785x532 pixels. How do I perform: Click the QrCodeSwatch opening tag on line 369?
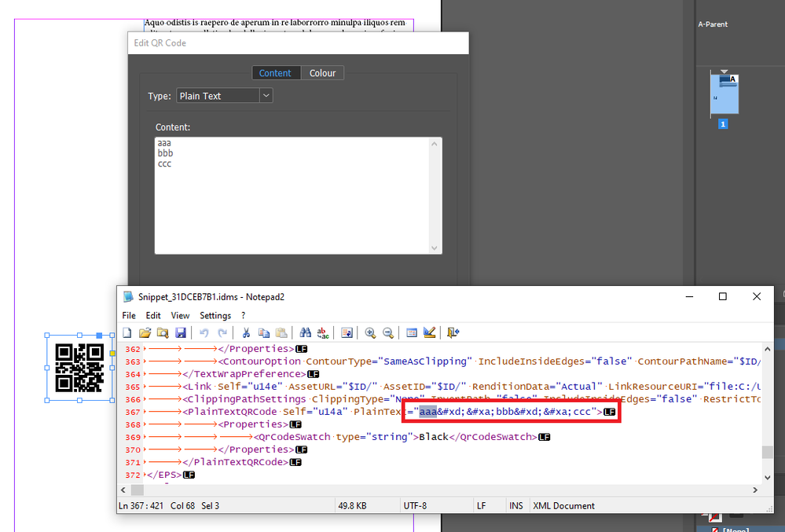point(292,436)
